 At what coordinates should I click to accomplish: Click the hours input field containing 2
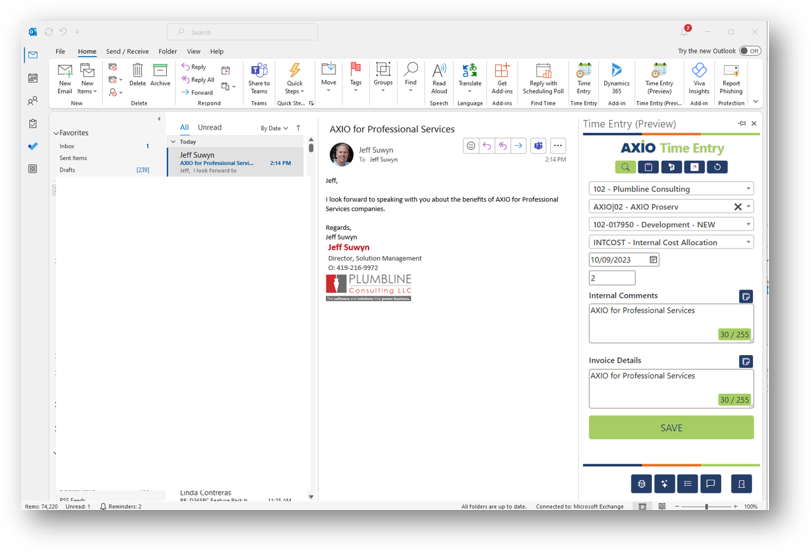[x=612, y=278]
